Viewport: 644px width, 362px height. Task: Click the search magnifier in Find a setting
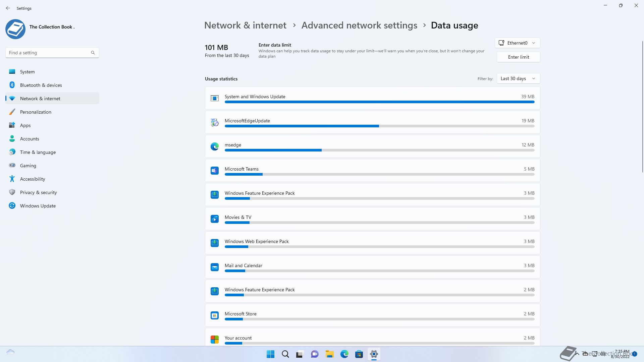coord(93,53)
